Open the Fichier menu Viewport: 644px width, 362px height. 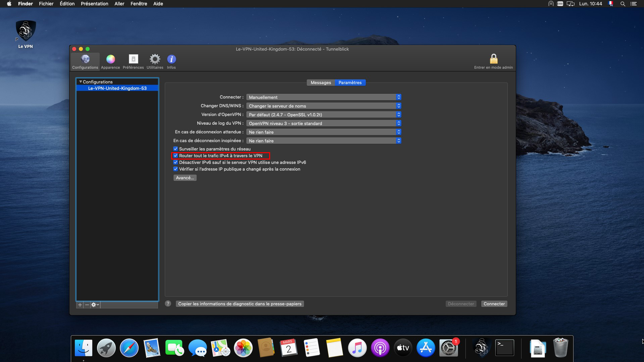point(46,4)
